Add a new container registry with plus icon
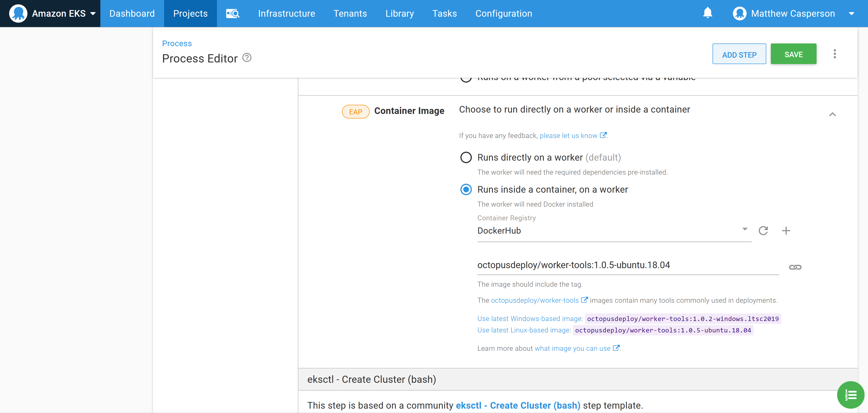The width and height of the screenshot is (868, 413). click(x=786, y=231)
